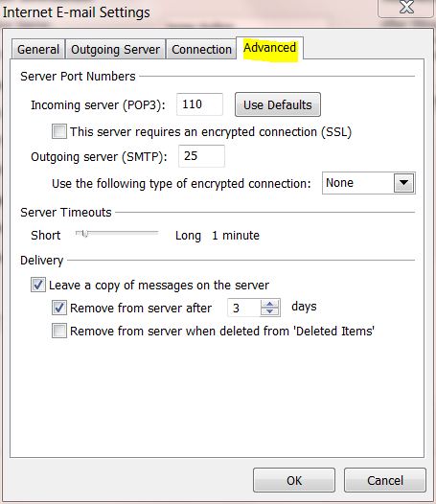Image resolution: width=436 pixels, height=504 pixels.
Task: Click the None encryption combo box
Action: point(369,183)
